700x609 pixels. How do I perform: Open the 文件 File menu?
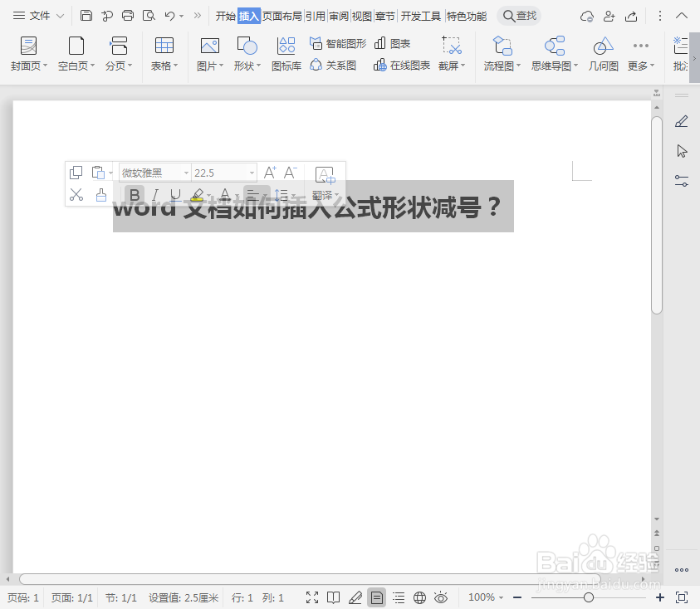(40, 14)
